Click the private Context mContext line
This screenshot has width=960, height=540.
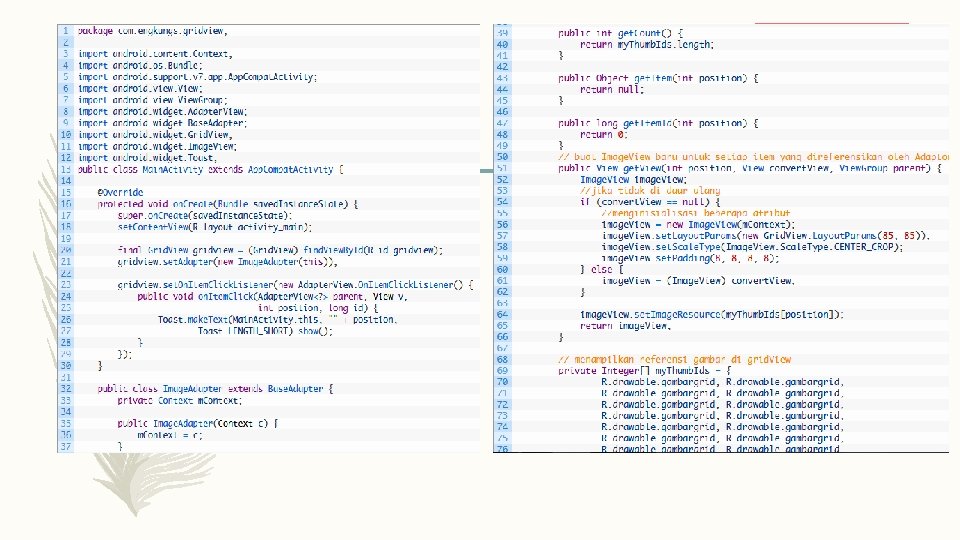[x=180, y=400]
